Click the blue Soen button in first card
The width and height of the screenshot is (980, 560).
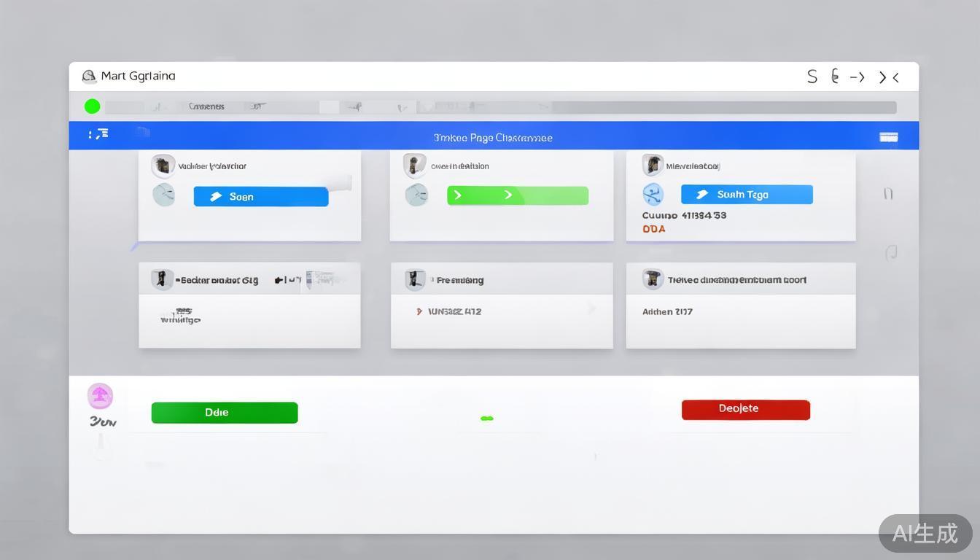tap(260, 196)
